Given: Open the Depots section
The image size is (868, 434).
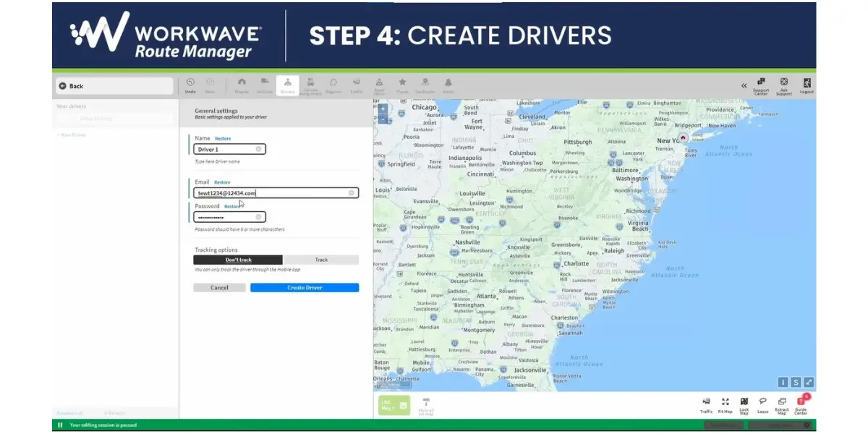Looking at the screenshot, I should point(242,85).
